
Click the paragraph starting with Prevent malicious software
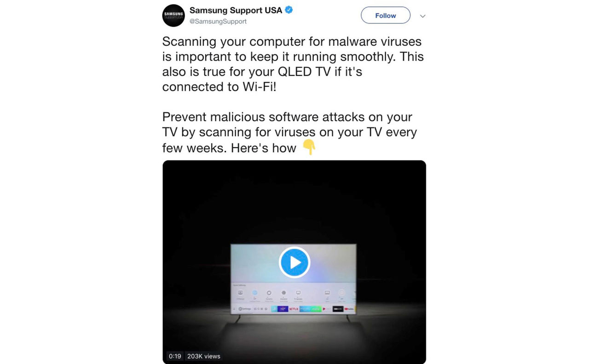coord(289,132)
